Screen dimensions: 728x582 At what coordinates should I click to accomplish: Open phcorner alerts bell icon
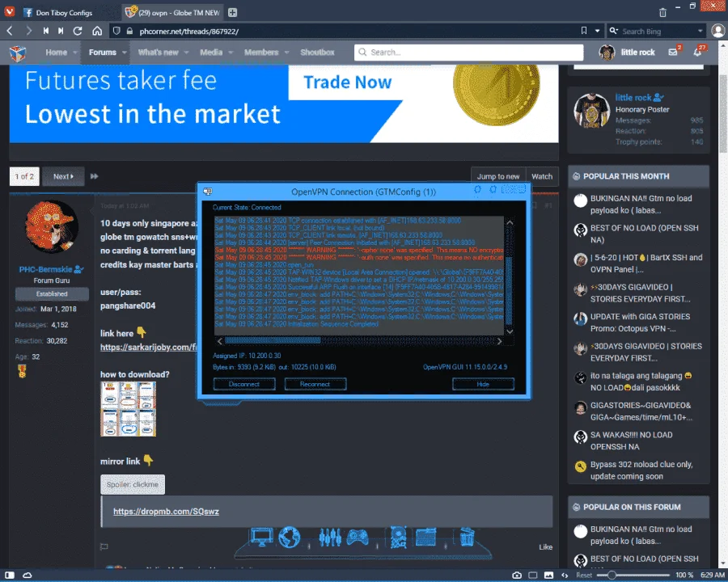[697, 52]
